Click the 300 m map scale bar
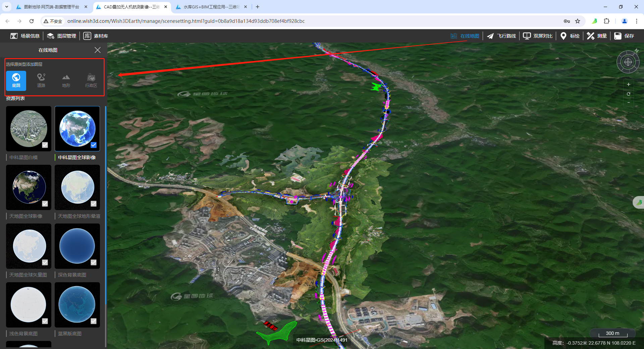The width and height of the screenshot is (644, 349). click(x=612, y=333)
